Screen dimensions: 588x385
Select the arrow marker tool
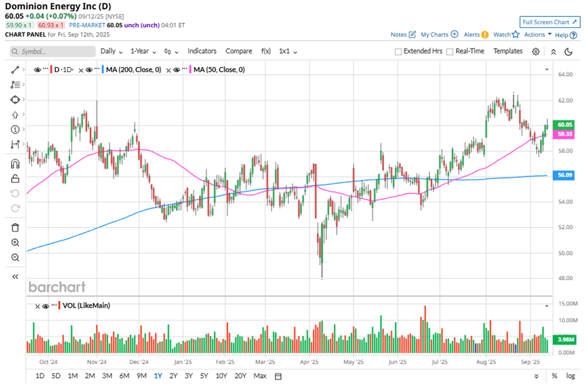pyautogui.click(x=15, y=115)
